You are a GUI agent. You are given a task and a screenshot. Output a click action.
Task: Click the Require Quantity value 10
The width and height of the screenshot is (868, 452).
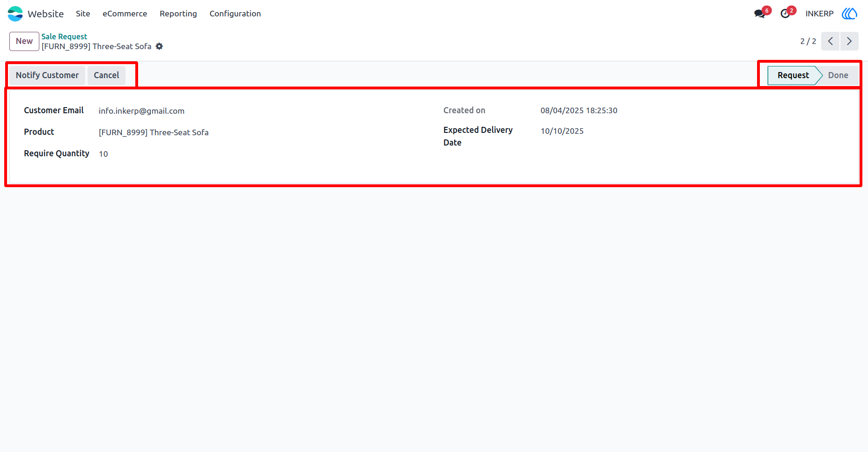[x=103, y=154]
